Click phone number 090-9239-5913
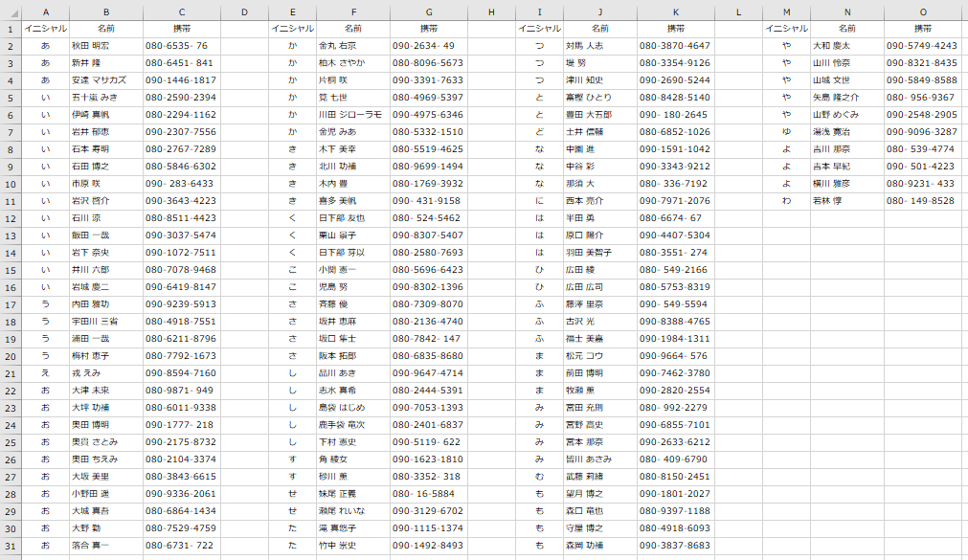 point(182,304)
